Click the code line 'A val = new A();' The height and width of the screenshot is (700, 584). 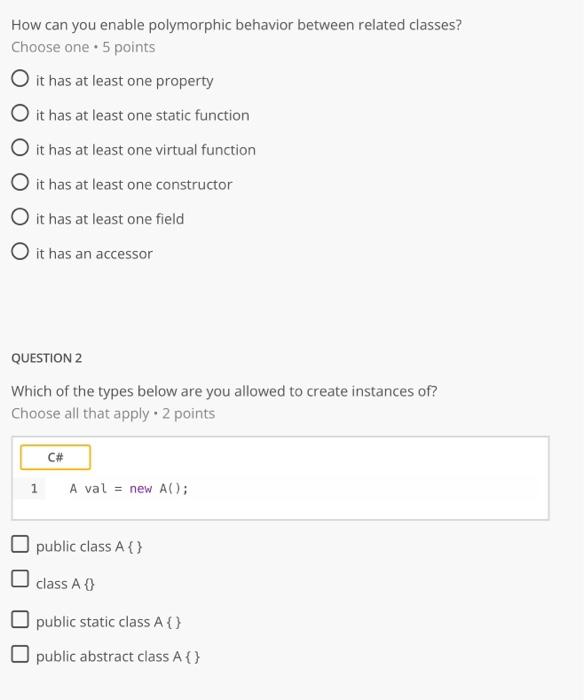click(129, 488)
